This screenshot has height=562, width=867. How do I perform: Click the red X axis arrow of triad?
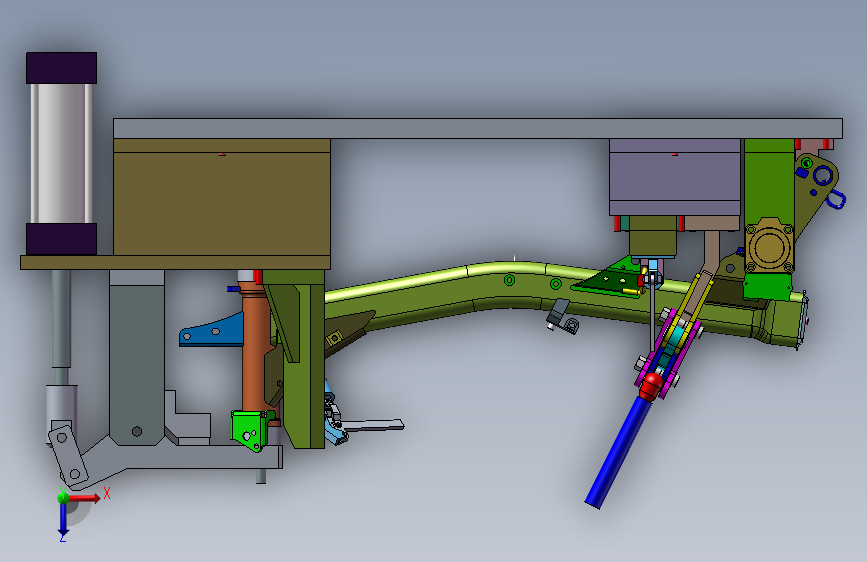pos(86,498)
